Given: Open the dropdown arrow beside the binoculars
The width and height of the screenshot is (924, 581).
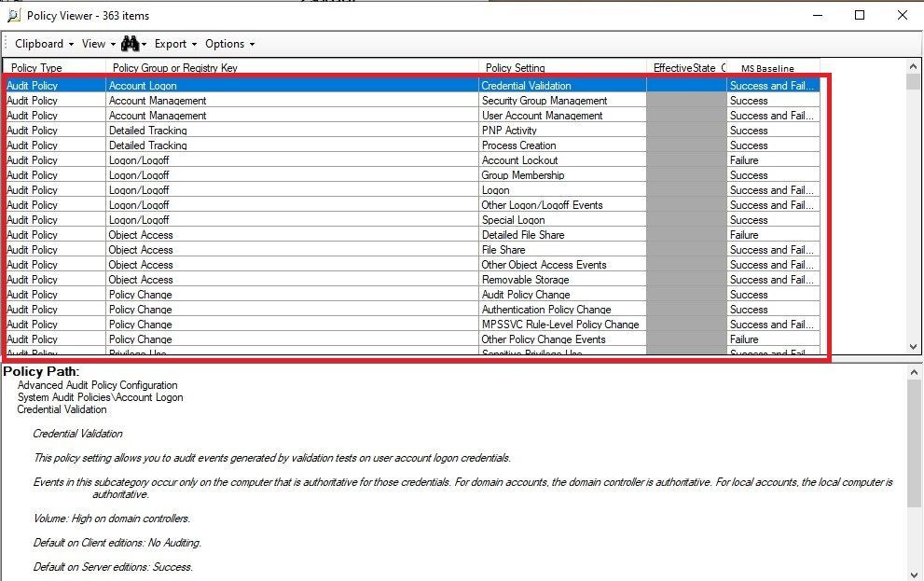Looking at the screenshot, I should [x=146, y=43].
